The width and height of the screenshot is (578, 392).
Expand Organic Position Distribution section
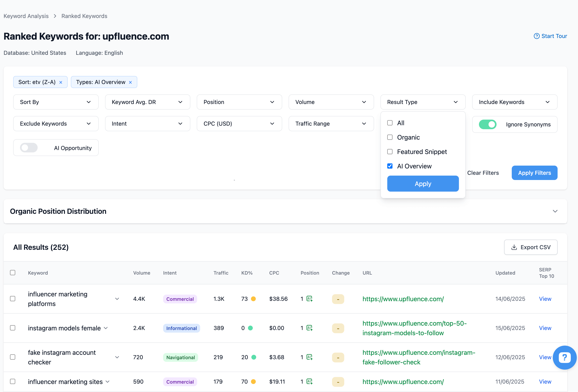click(555, 211)
